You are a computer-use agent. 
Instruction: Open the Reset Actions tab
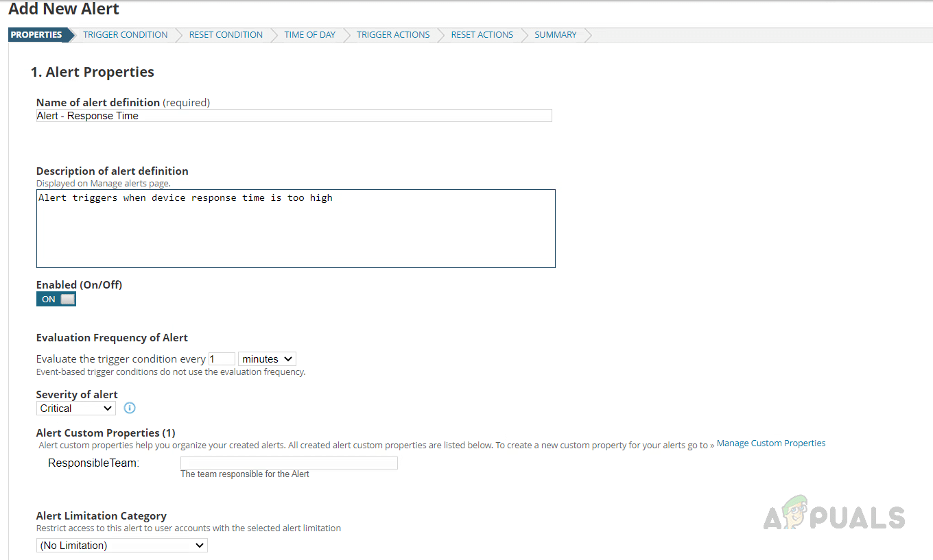point(482,35)
